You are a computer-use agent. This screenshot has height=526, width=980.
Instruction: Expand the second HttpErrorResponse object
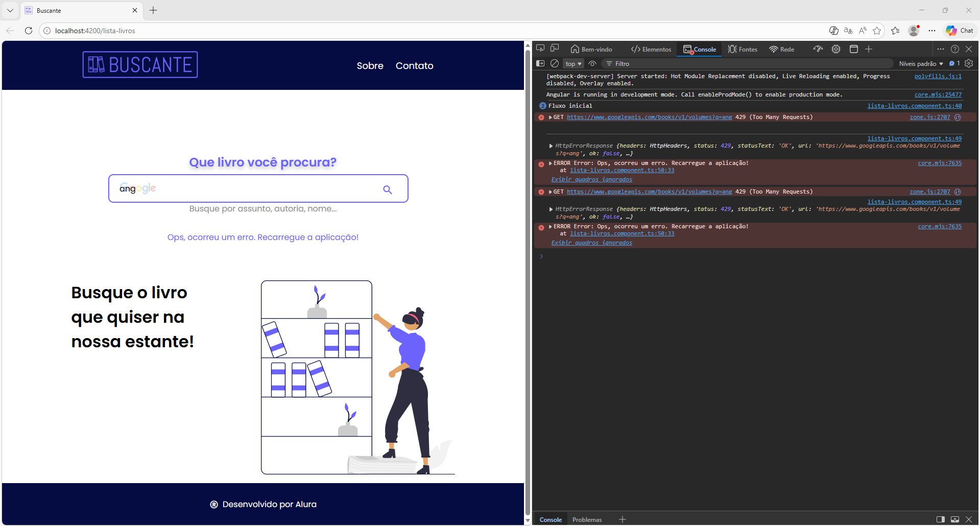click(x=551, y=209)
